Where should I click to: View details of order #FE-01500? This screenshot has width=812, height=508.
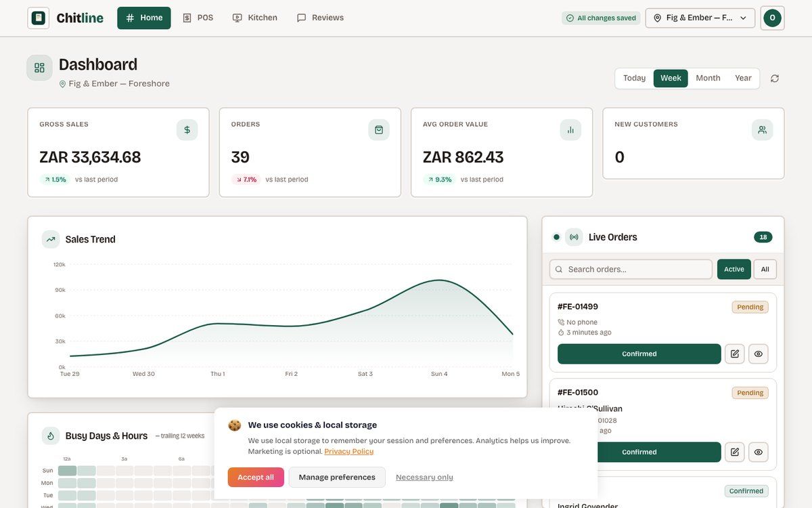click(759, 452)
